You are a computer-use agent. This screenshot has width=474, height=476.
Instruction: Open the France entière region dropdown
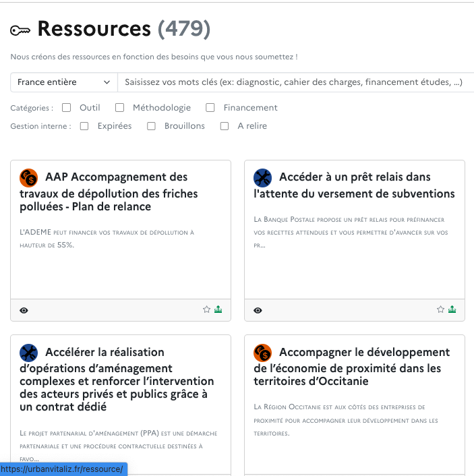coord(64,82)
